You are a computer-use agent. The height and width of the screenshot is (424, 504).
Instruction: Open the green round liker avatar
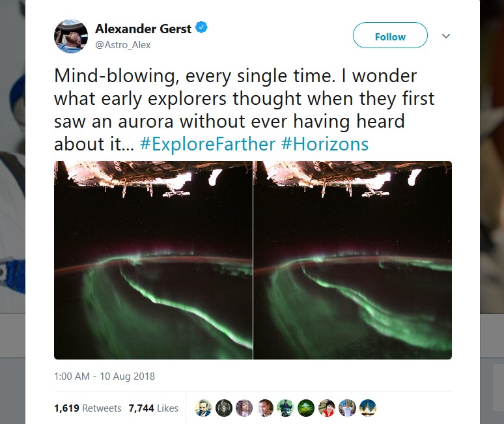(x=306, y=408)
